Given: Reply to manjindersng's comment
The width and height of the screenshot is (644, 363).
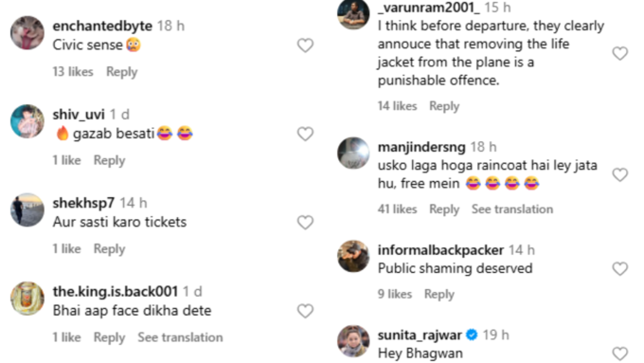Looking at the screenshot, I should point(444,209).
